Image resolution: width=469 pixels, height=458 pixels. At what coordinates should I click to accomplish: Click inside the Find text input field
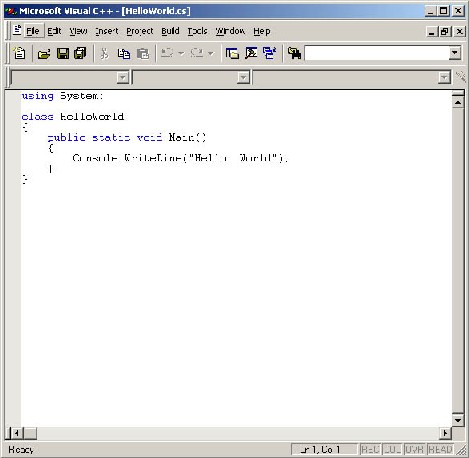click(377, 53)
